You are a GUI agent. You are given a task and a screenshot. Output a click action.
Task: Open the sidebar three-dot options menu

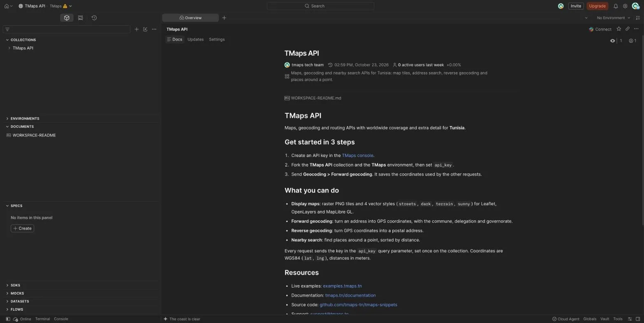[x=154, y=29]
